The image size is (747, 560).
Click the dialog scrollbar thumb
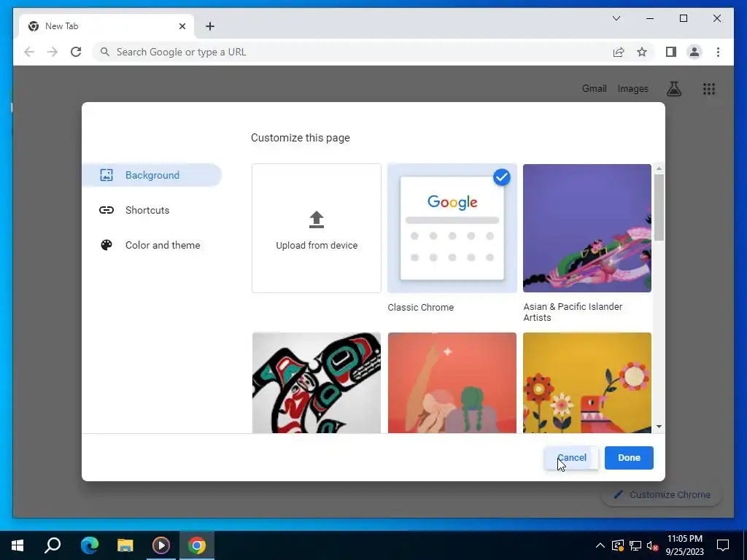coord(659,207)
